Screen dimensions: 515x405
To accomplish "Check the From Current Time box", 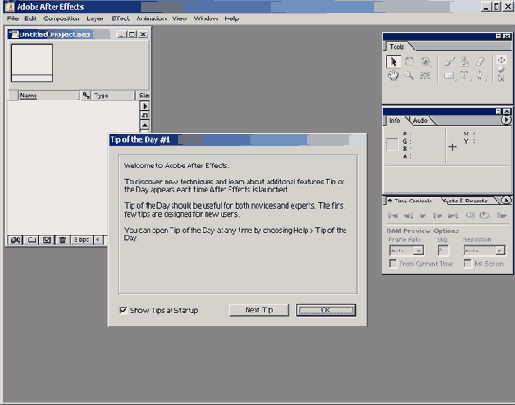I will (x=393, y=264).
